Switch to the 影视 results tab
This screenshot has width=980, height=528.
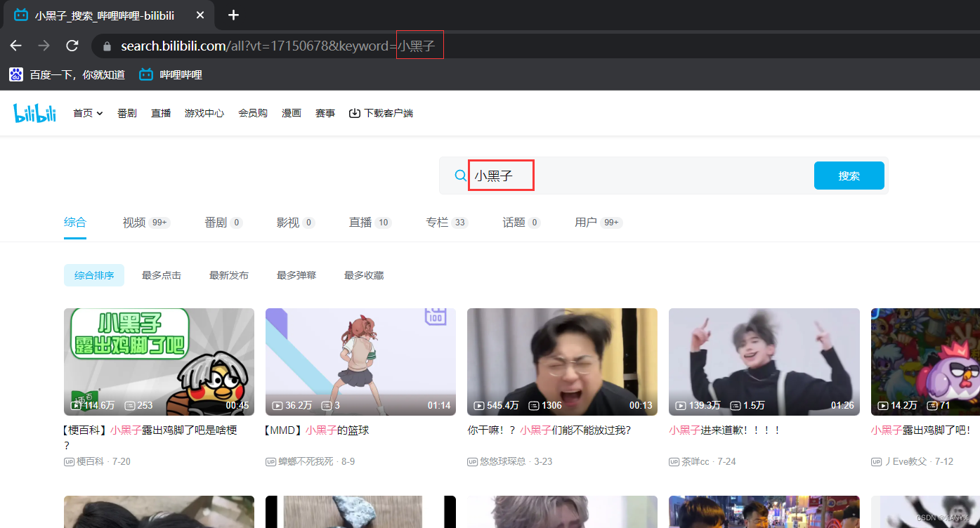point(296,223)
